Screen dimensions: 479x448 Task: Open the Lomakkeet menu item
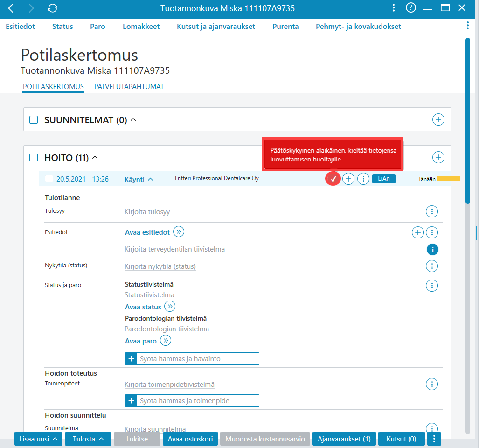tap(141, 27)
